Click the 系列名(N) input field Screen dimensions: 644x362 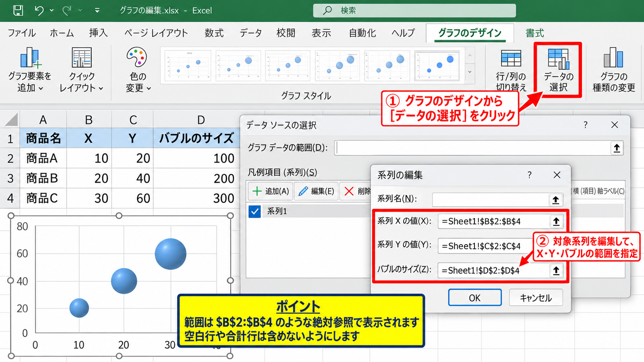491,200
